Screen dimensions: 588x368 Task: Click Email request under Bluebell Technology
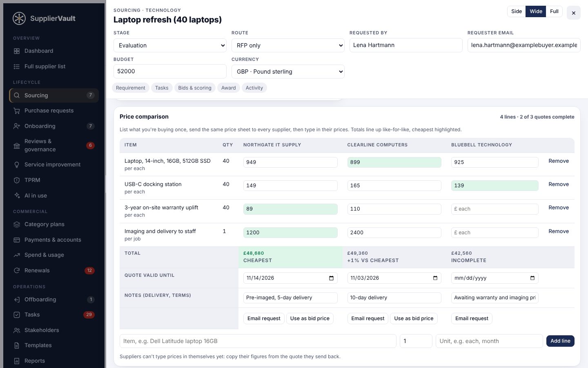pyautogui.click(x=472, y=319)
